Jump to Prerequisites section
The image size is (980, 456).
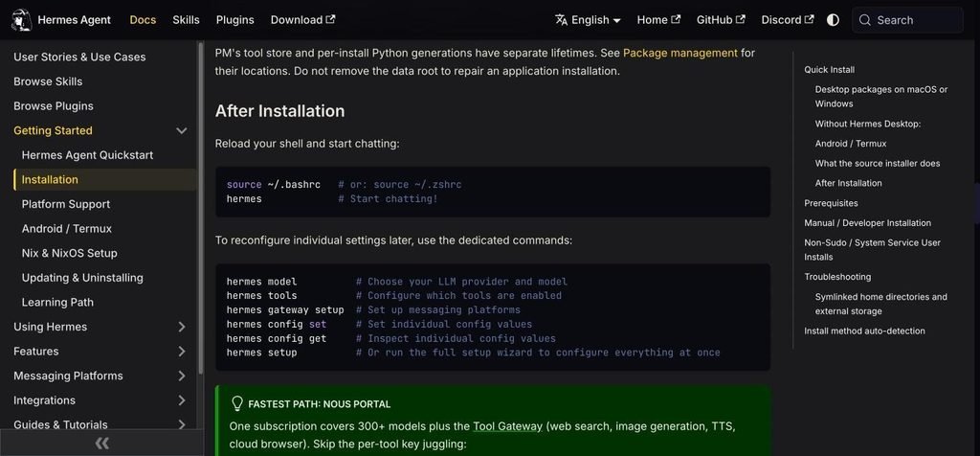point(832,203)
